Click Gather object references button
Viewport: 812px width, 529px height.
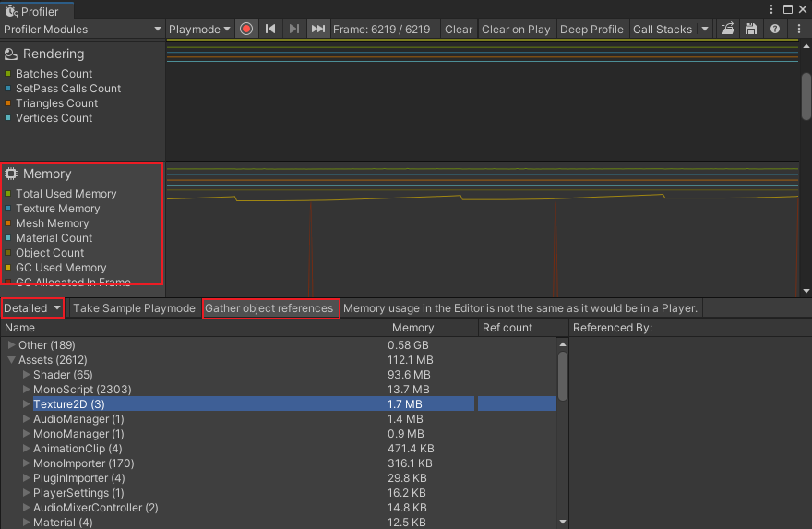[269, 308]
